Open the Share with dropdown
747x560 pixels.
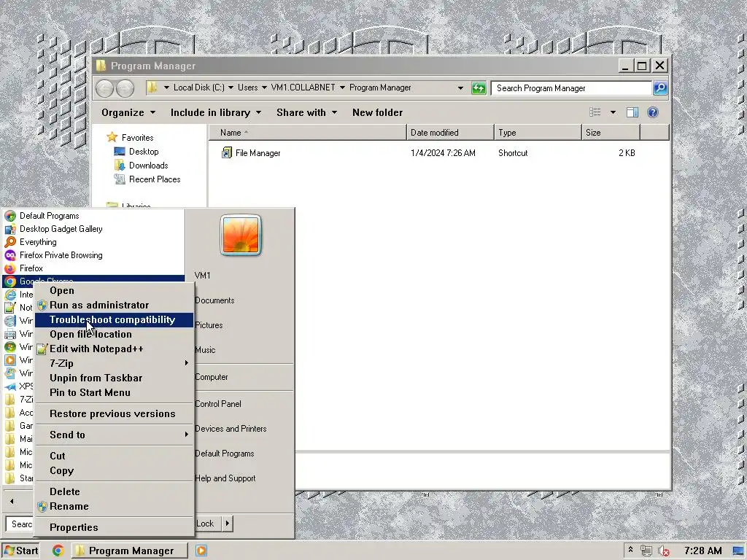[307, 112]
